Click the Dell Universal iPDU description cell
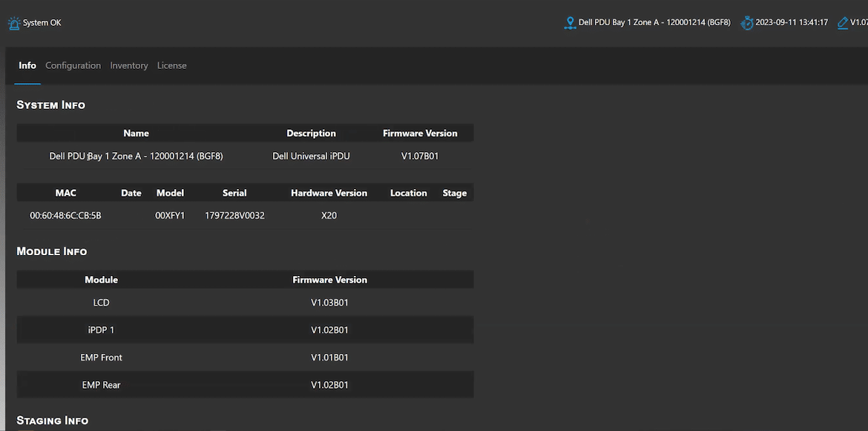868x431 pixels. 311,156
